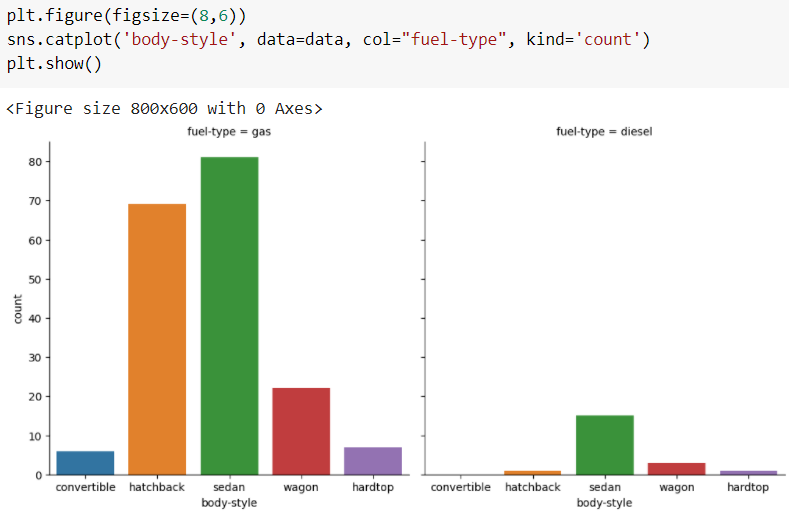
Task: Click the sns.catplot code line
Action: coord(328,39)
